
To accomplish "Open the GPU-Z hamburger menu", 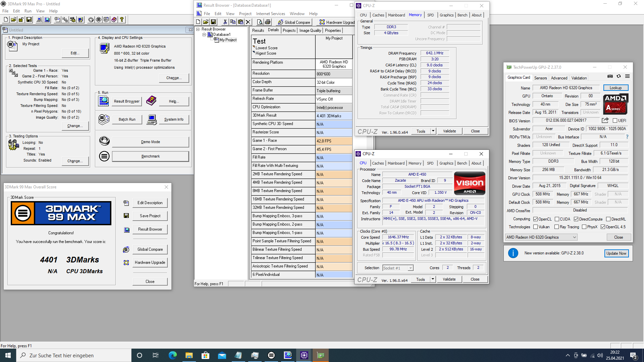I will (627, 76).
